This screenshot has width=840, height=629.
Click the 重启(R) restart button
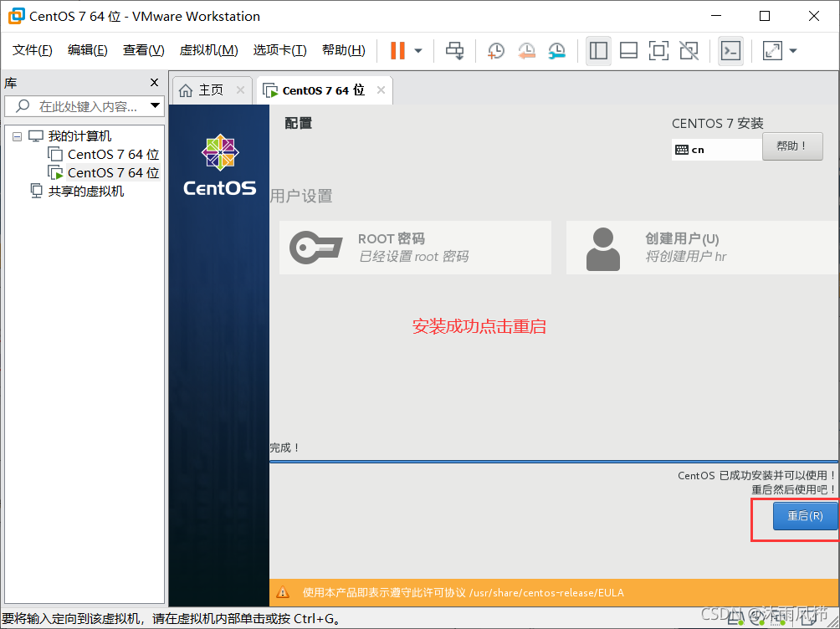coord(804,516)
